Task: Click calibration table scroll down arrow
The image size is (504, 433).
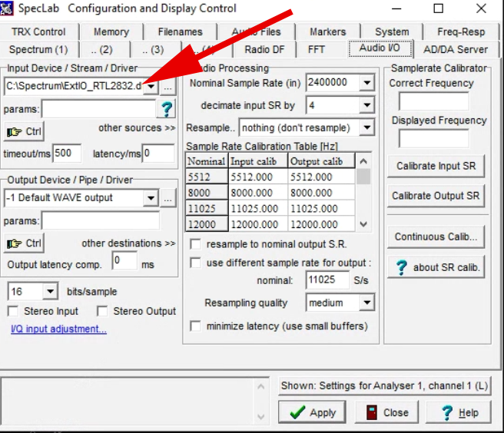Action: (x=363, y=224)
